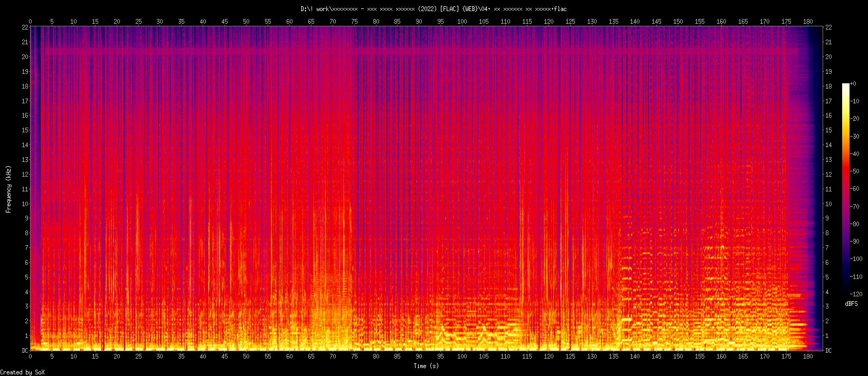Click the -120 mark on the color scale
This screenshot has height=376, width=868.
(x=855, y=294)
